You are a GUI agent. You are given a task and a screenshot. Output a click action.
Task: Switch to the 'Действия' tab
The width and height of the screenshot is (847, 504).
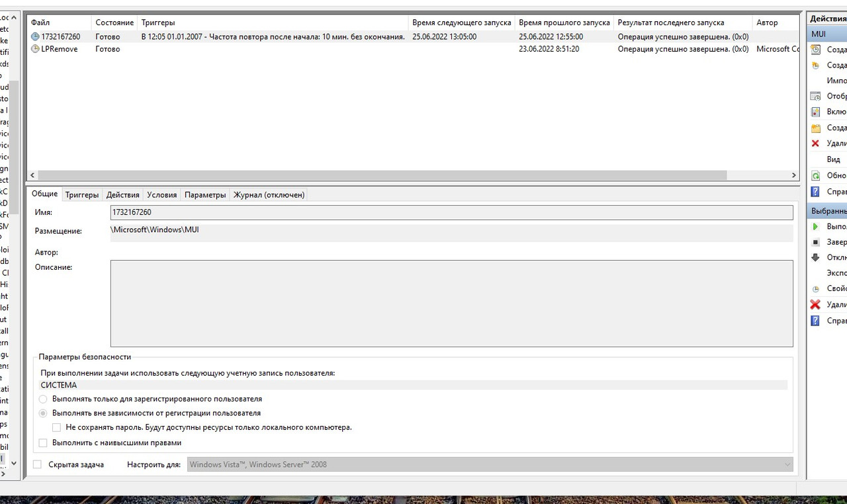point(123,194)
